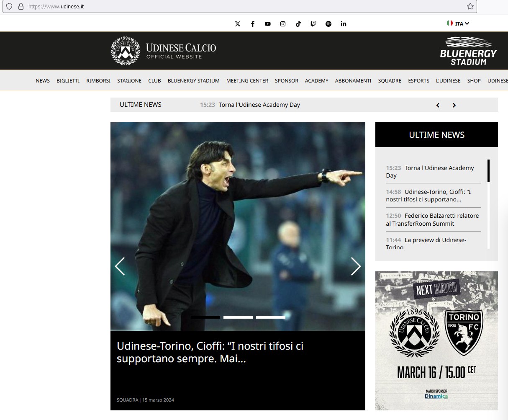Open the Instagram social icon
The height and width of the screenshot is (420, 508).
click(x=283, y=24)
